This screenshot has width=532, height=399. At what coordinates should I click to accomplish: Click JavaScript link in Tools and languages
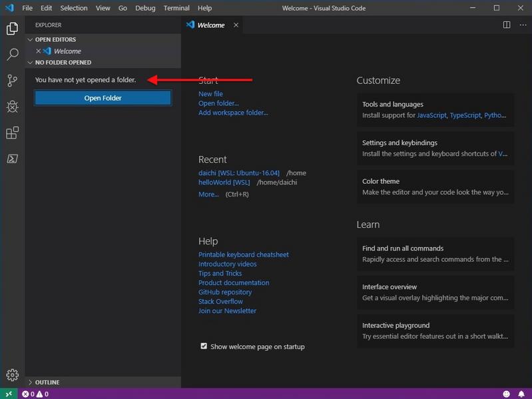[431, 115]
